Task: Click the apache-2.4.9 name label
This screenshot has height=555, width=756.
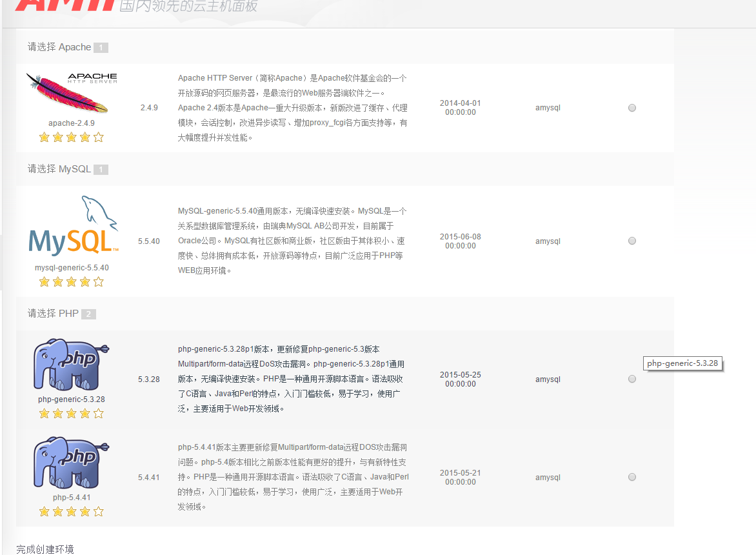Action: [71, 123]
